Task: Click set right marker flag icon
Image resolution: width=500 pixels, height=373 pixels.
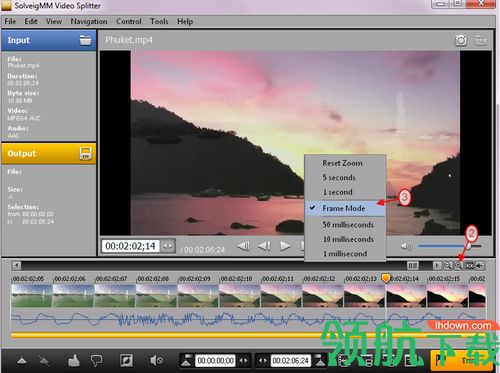Action: [x=320, y=360]
